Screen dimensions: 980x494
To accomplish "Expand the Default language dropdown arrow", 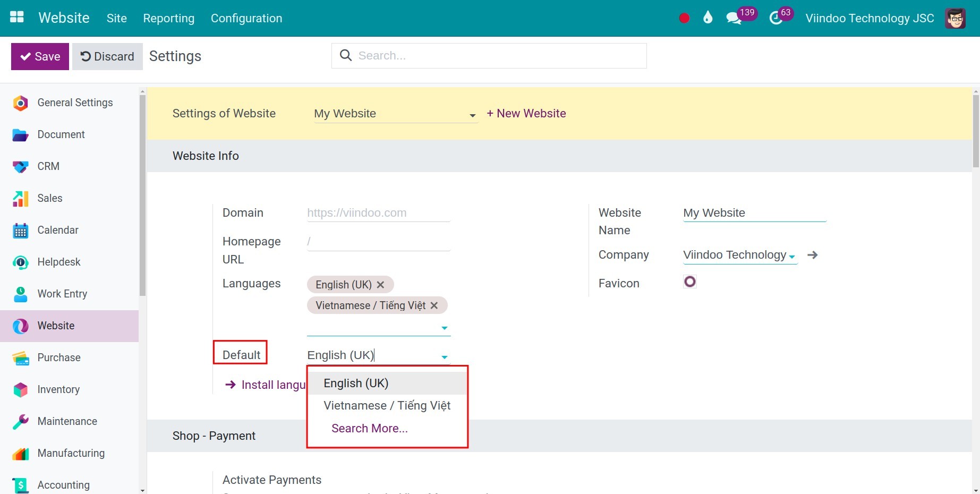I will click(445, 357).
